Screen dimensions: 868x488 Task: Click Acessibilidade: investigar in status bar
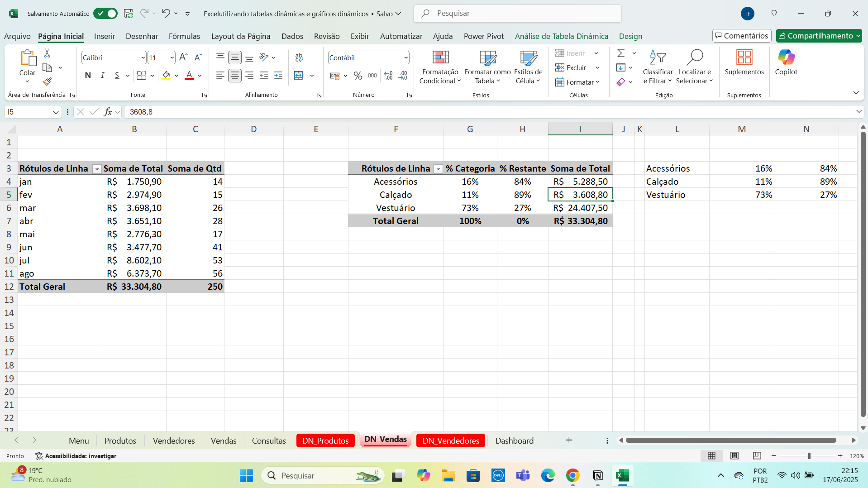tap(76, 456)
